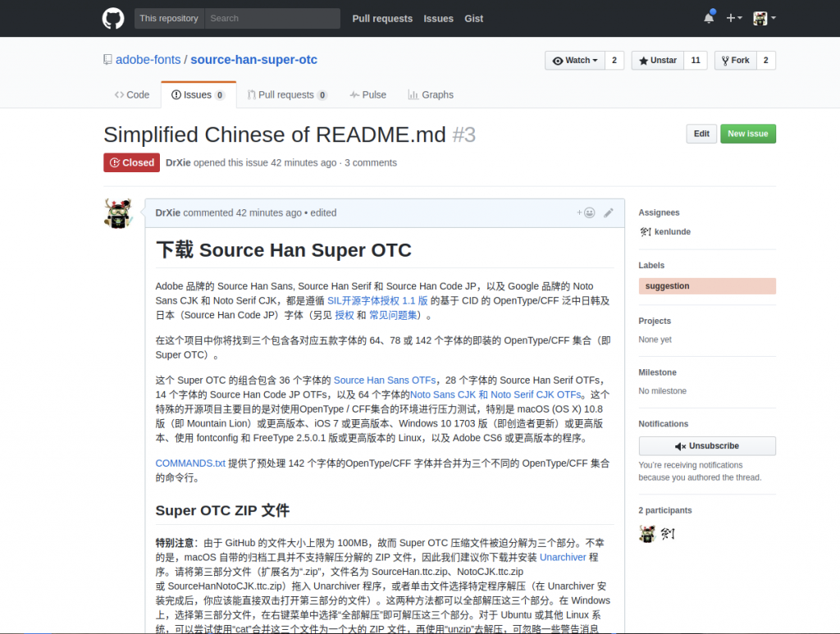Switch to the Graphs tab

click(431, 95)
